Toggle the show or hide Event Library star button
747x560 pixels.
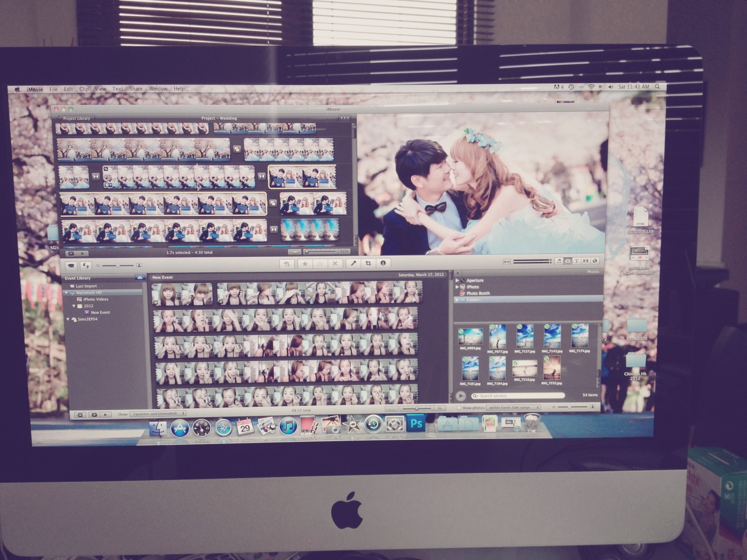(x=80, y=415)
